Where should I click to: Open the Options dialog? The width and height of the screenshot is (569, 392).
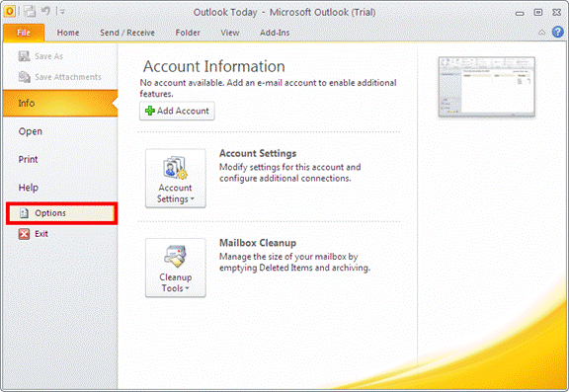61,213
